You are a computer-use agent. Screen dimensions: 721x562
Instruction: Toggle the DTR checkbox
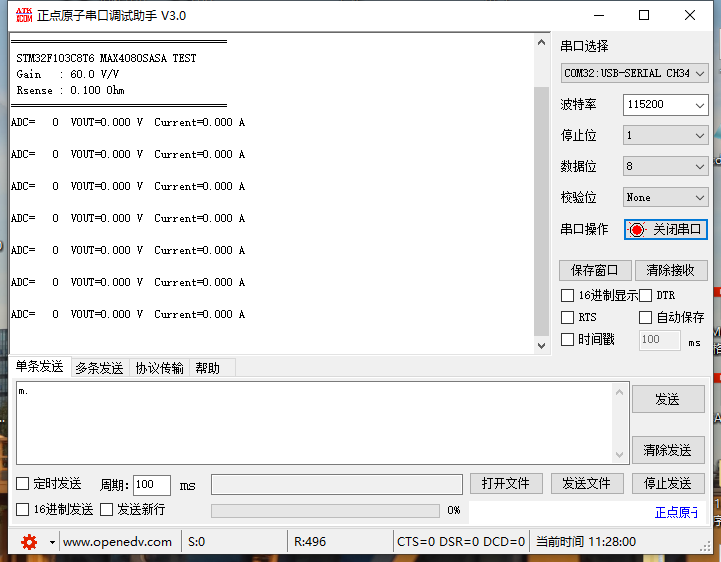tap(646, 295)
